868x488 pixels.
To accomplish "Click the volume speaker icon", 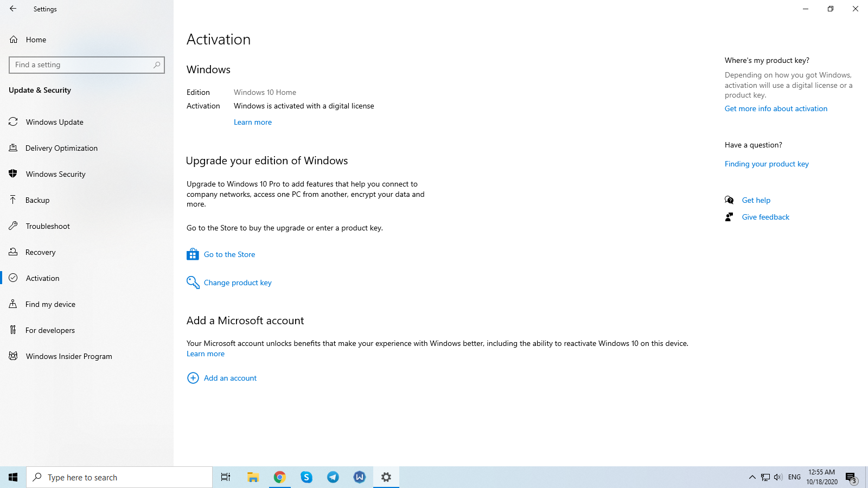I will tap(778, 477).
